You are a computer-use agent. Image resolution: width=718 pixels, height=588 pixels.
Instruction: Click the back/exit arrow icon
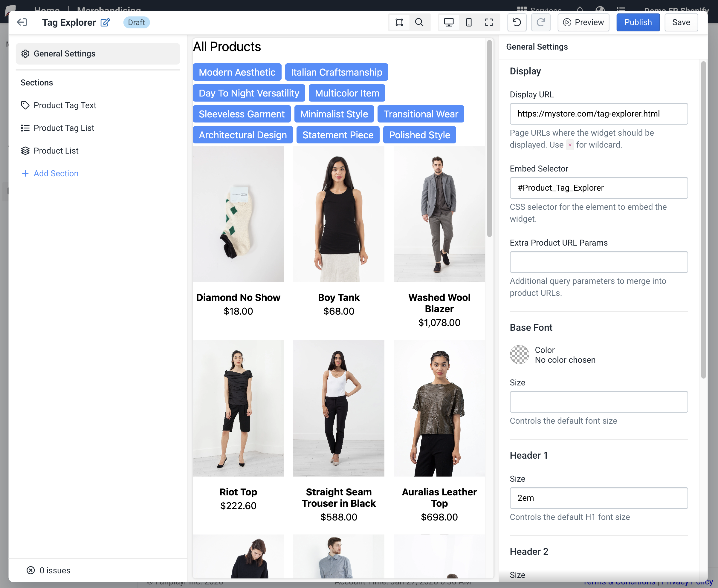pos(22,22)
